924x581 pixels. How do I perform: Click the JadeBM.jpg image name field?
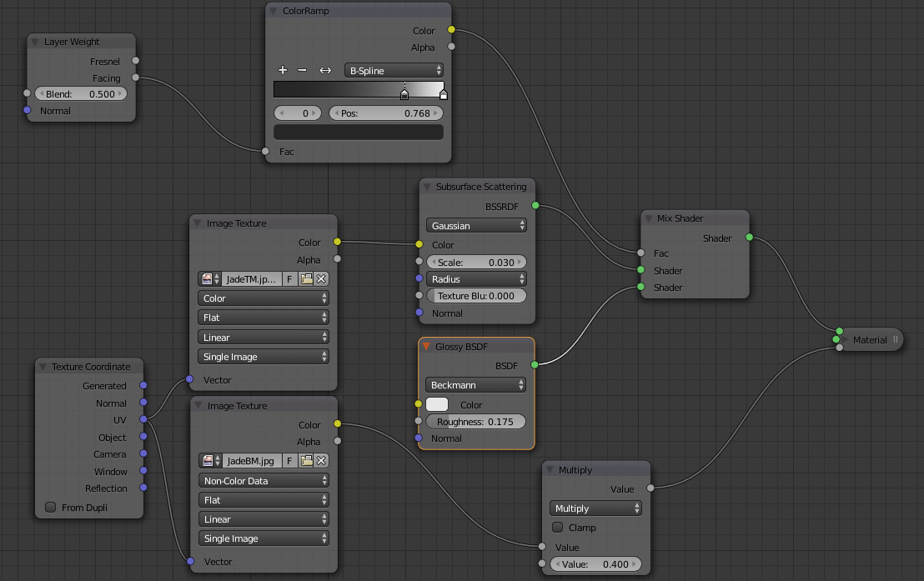pos(252,461)
